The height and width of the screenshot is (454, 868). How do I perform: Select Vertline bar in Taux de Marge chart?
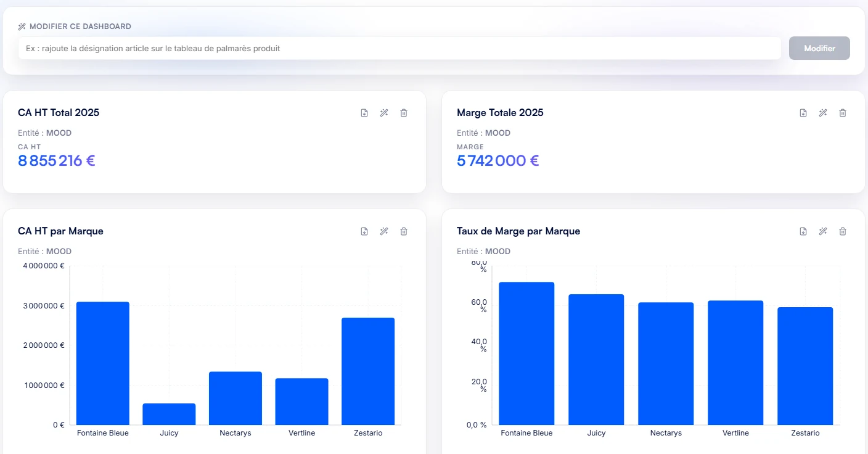point(735,363)
